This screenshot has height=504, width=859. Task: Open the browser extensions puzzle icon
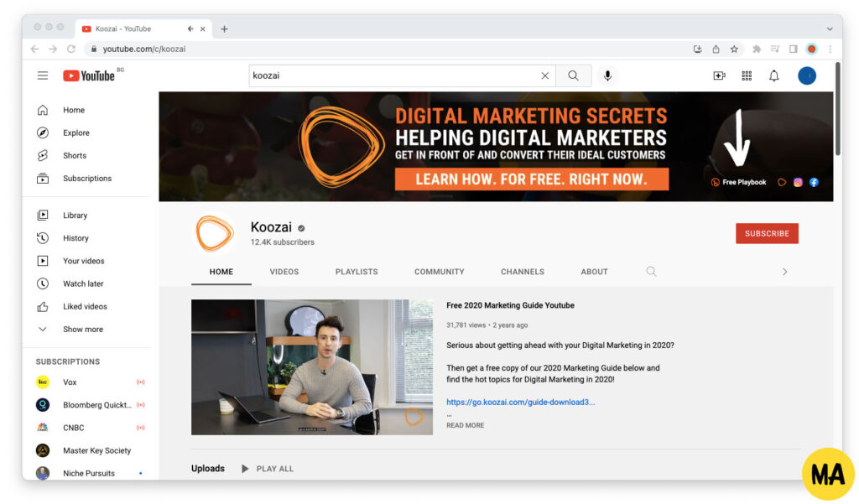coord(757,49)
